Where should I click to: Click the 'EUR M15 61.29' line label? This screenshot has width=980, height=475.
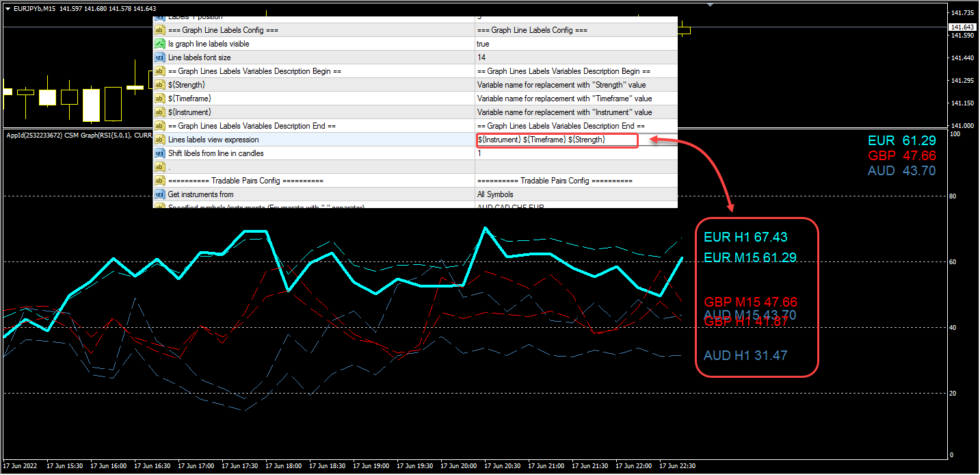click(750, 258)
